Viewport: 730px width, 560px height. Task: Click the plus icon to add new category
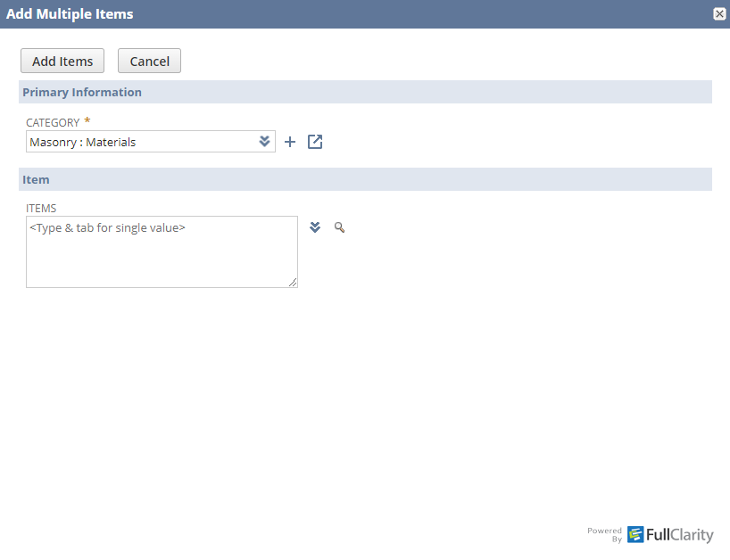[x=290, y=142]
